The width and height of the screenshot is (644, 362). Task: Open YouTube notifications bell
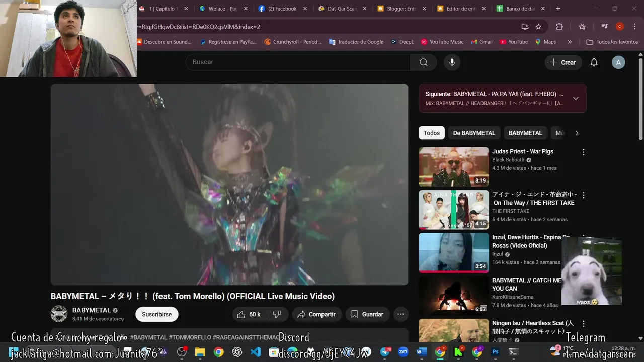tap(594, 62)
